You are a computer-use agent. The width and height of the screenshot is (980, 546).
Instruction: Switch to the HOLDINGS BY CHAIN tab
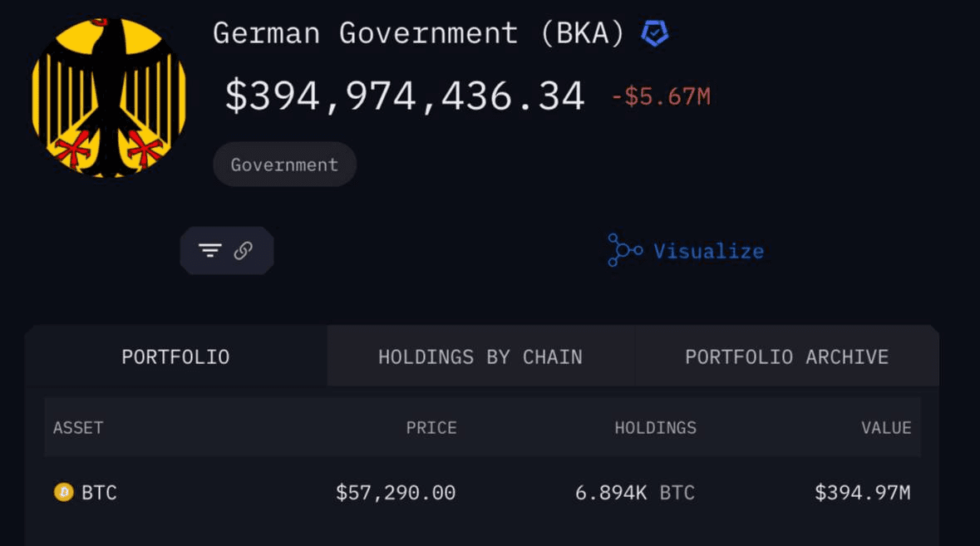pyautogui.click(x=480, y=357)
